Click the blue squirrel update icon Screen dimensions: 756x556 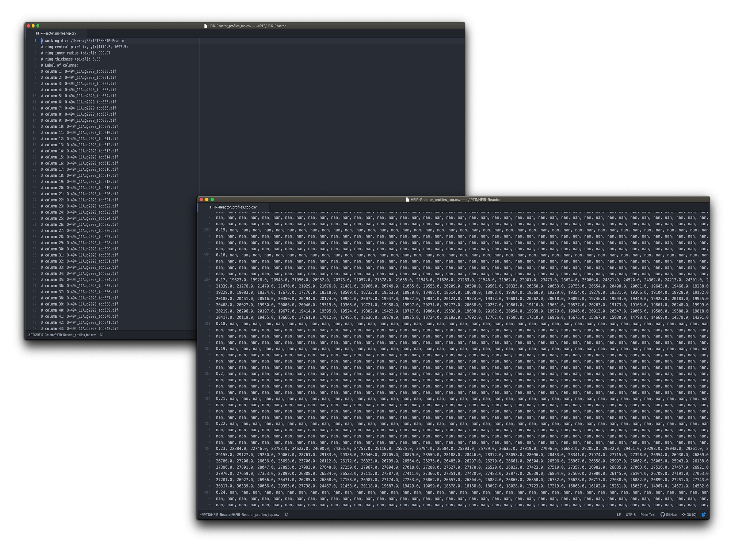tap(703, 515)
